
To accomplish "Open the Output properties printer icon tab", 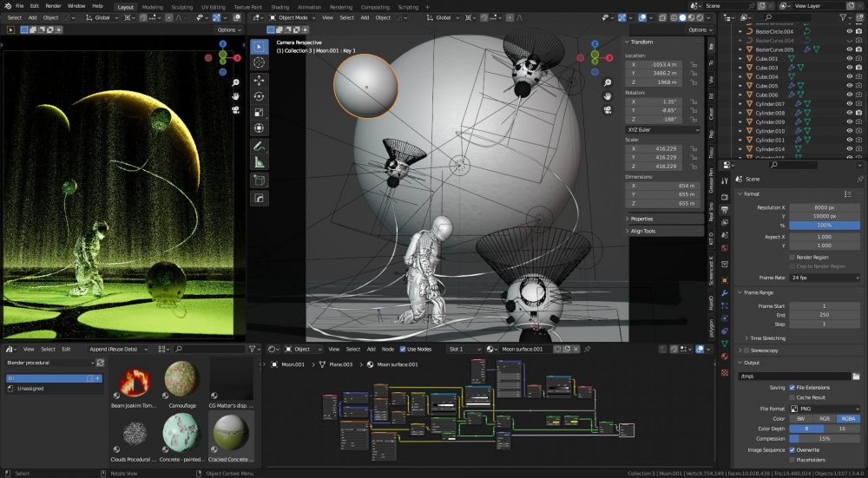I will pos(725,210).
